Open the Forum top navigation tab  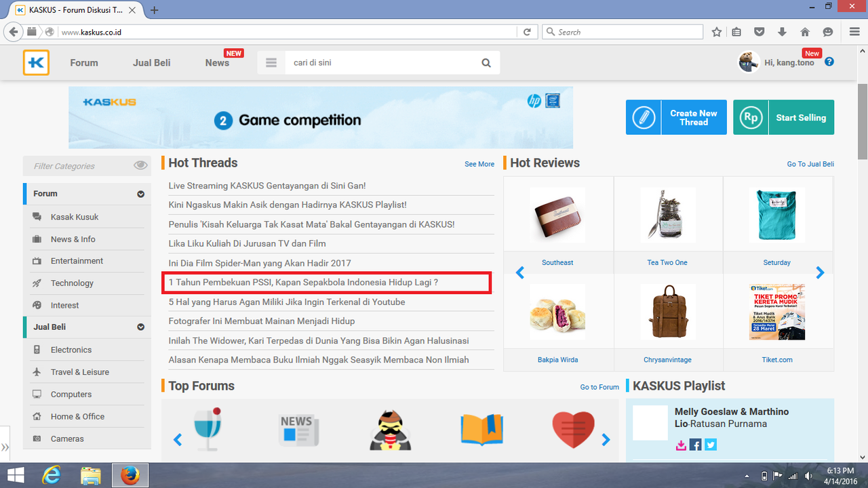click(84, 62)
